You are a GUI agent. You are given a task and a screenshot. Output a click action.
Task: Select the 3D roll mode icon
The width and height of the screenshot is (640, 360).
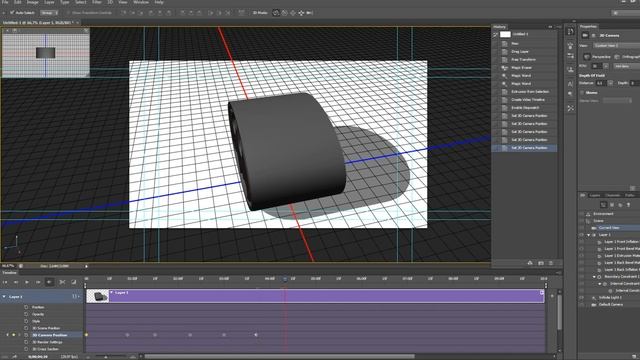point(284,13)
